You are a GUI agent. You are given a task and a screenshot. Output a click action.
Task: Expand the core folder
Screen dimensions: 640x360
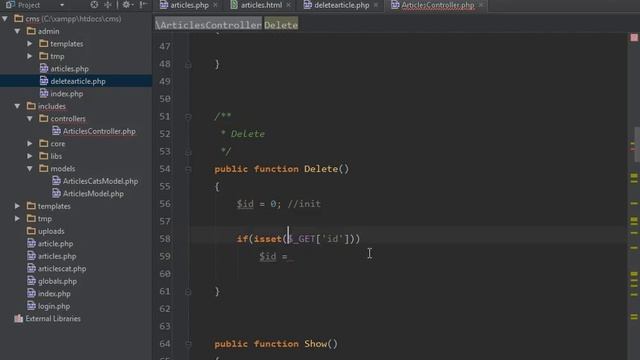click(x=30, y=144)
